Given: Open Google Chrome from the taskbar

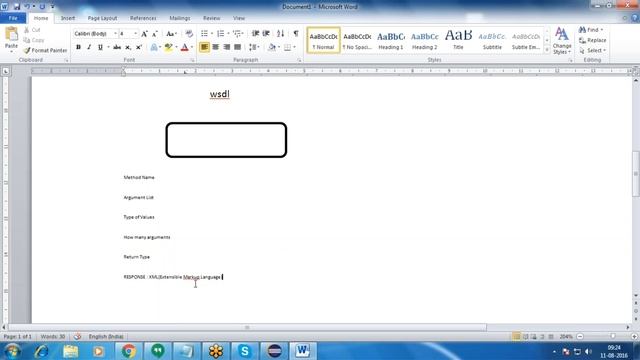Looking at the screenshot, I should 129,351.
